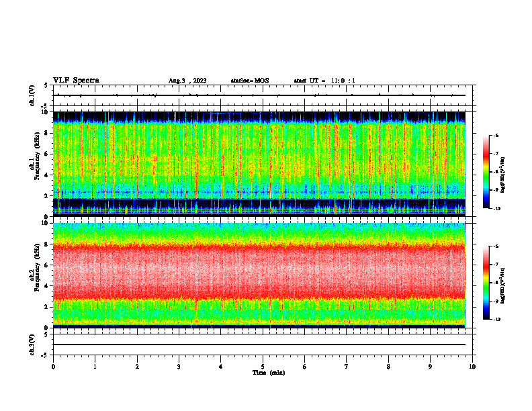The height and width of the screenshot is (411, 532).
Task: Click the "-5" tick on the ch.1(V) axis
Action: coord(45,106)
